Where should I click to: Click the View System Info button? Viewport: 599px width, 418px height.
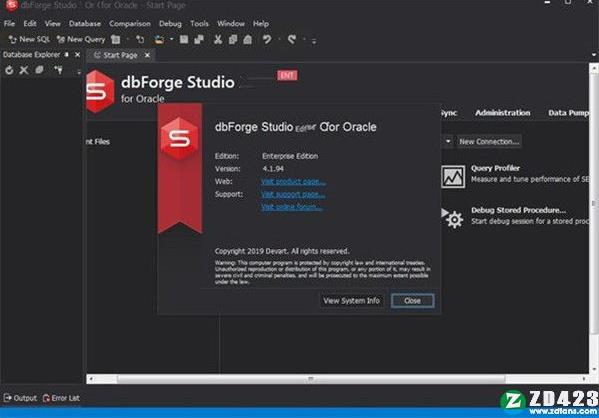pyautogui.click(x=351, y=301)
